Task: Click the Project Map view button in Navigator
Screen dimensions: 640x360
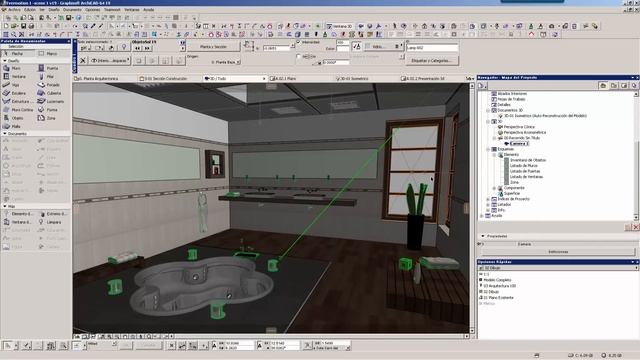Action: [x=602, y=85]
